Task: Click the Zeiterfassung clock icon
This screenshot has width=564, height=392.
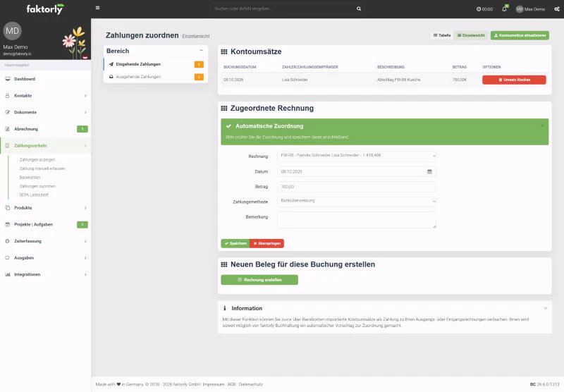Action: pos(8,241)
